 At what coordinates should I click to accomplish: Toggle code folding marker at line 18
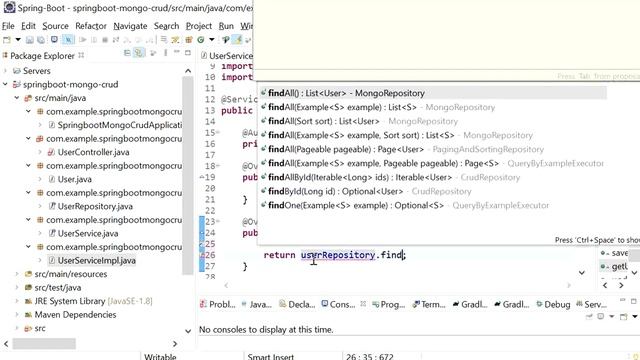point(218,166)
